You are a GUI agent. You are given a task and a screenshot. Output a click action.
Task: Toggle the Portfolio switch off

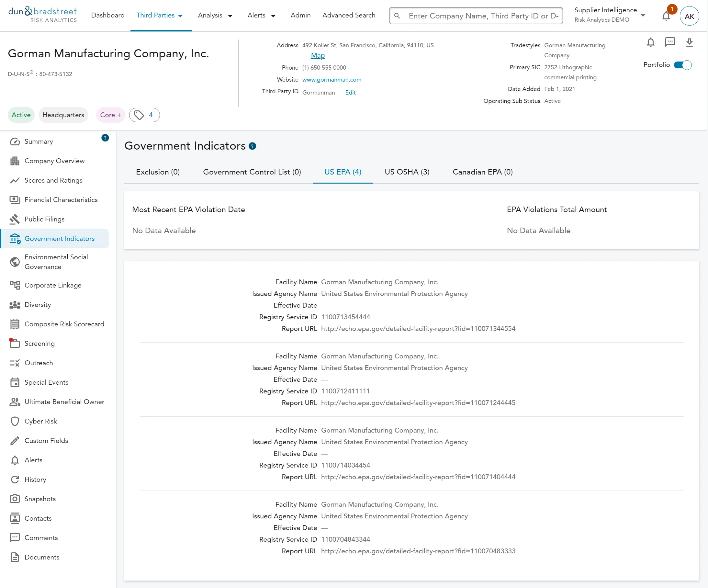[683, 65]
